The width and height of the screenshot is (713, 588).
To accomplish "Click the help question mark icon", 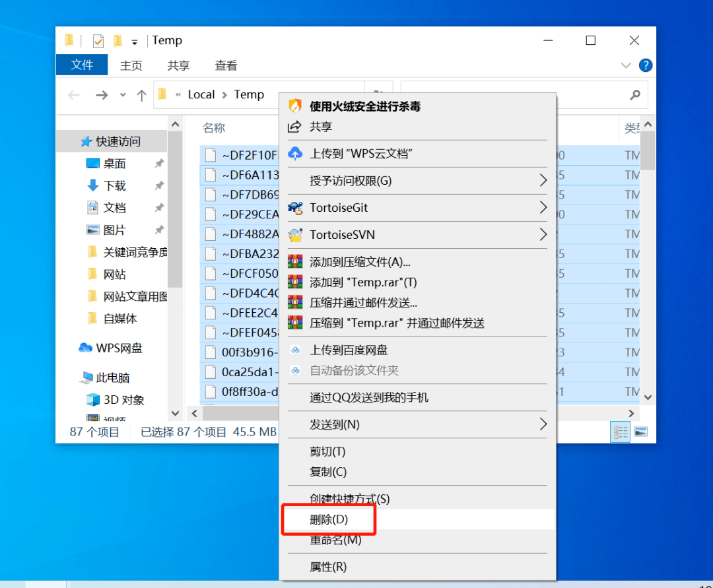I will [x=645, y=65].
